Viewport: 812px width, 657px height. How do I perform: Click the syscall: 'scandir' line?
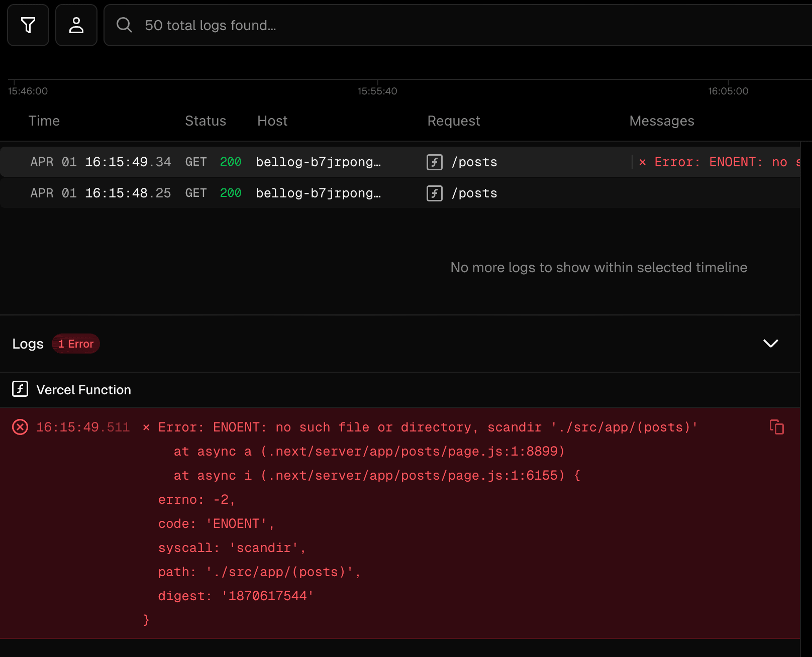(232, 548)
